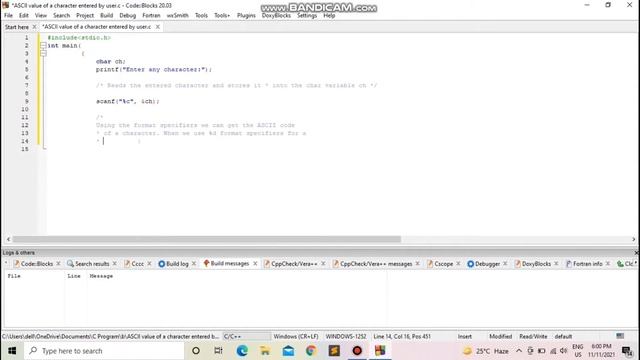Click the editor scroll left arrow
The image size is (640, 360).
point(8,239)
